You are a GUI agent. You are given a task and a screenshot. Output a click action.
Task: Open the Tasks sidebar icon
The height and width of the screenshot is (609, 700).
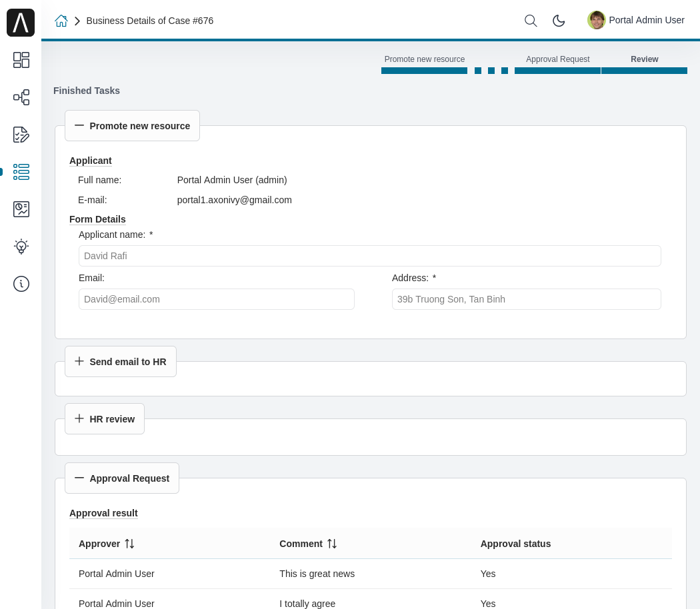(21, 135)
